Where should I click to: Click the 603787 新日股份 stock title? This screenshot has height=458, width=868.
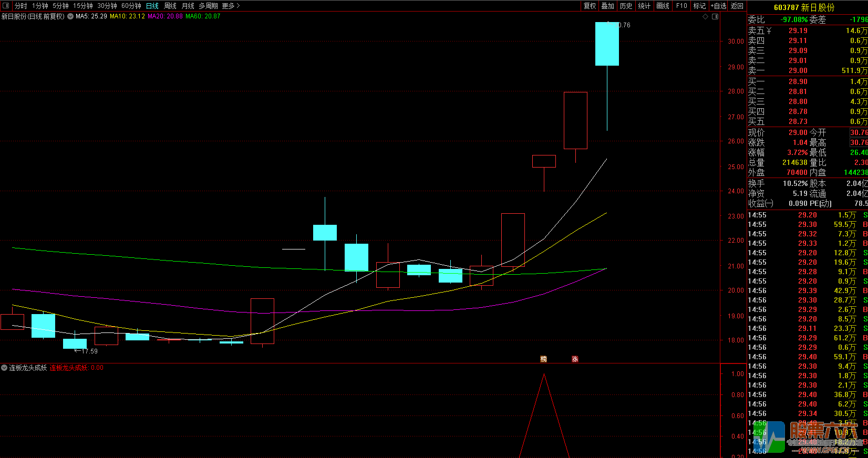coord(804,7)
